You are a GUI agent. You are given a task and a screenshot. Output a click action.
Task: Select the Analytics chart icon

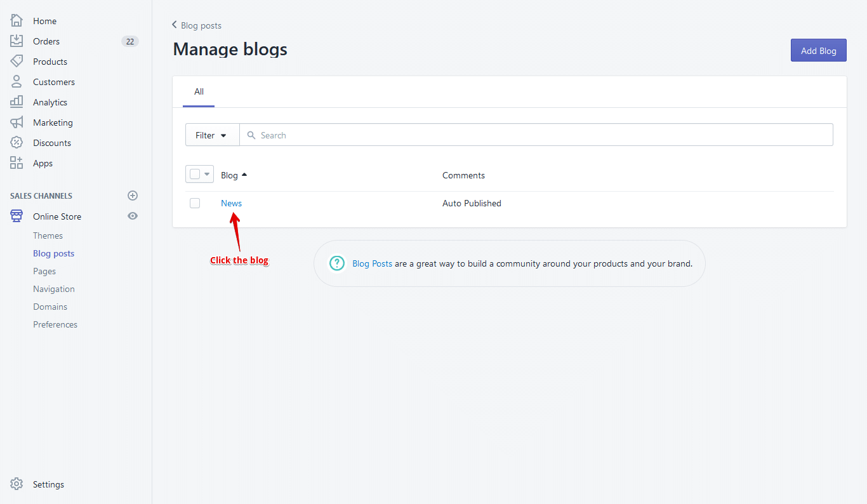tap(17, 102)
